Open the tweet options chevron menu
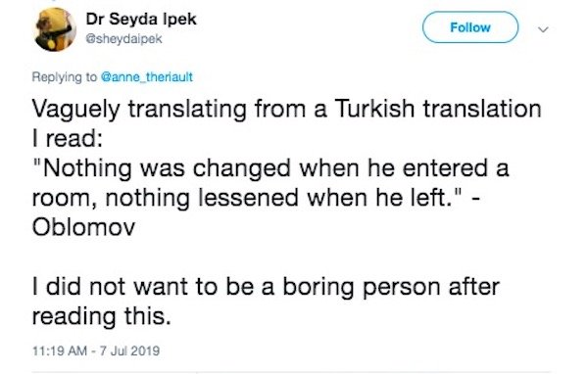588x374 pixels. tap(543, 29)
